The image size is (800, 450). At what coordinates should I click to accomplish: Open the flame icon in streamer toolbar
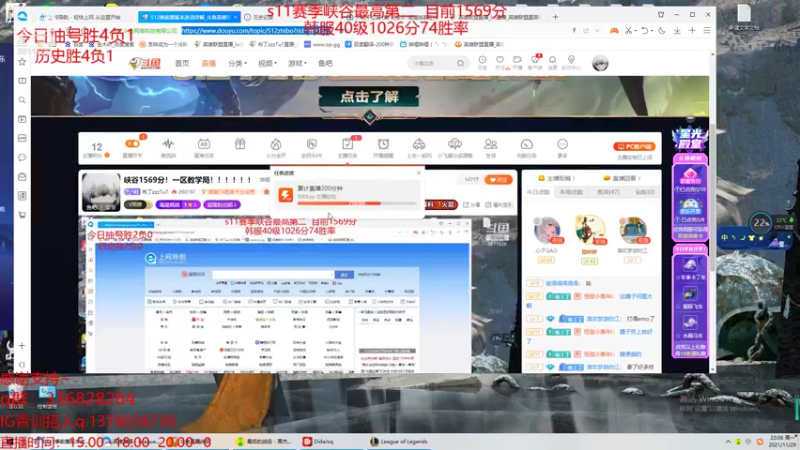[x=276, y=144]
